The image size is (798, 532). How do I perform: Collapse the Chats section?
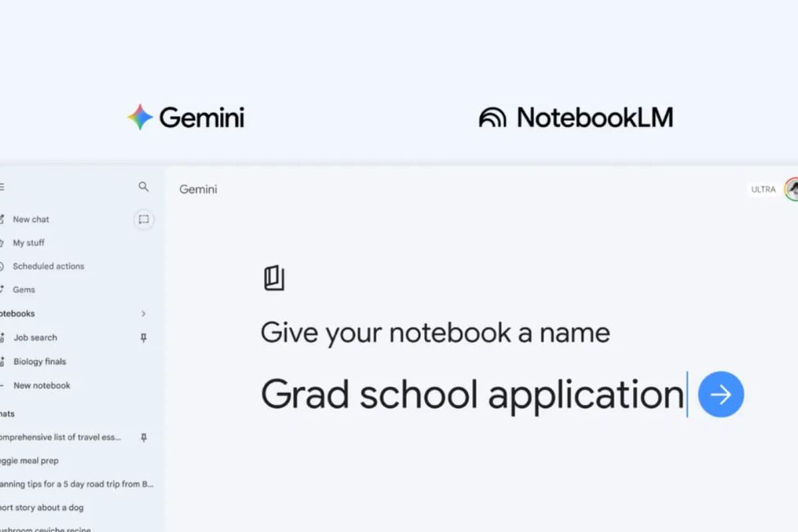[x=5, y=413]
